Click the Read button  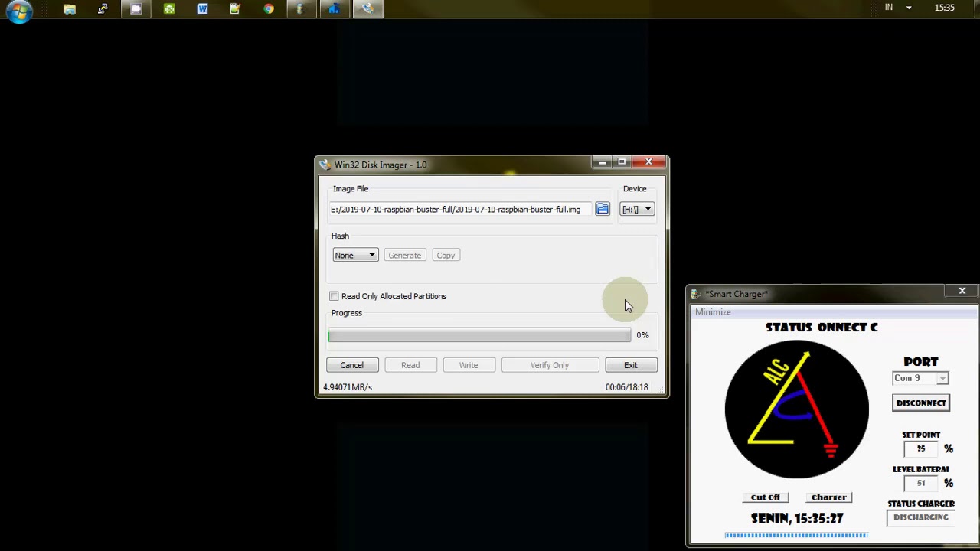[x=410, y=365]
